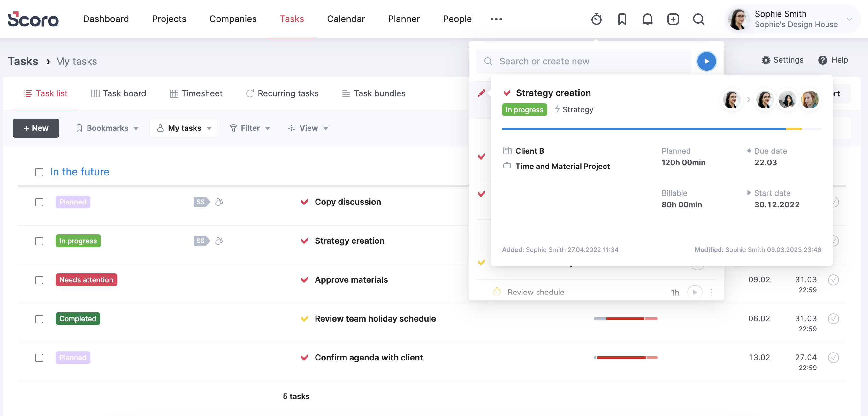
Task: Click the third assignee avatar in popup
Action: 787,100
